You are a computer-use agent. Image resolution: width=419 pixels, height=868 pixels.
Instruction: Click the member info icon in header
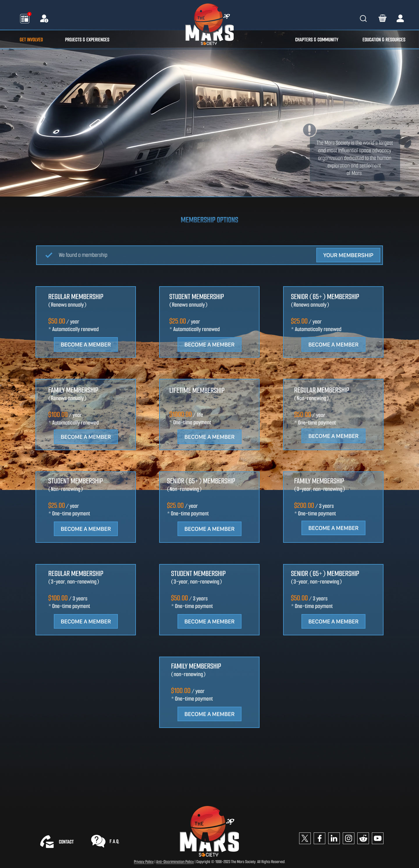44,19
